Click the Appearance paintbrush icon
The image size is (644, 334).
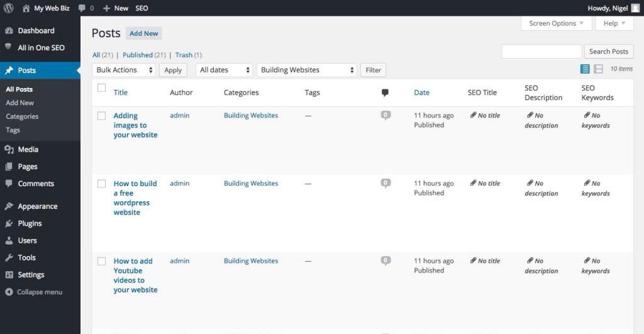click(9, 206)
